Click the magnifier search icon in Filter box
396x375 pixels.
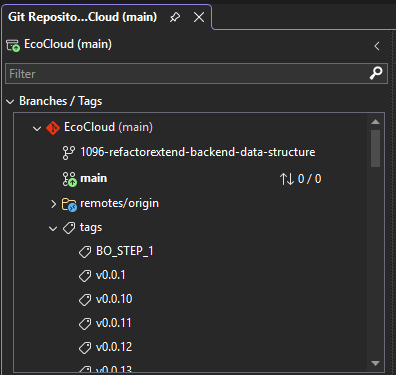tap(376, 73)
